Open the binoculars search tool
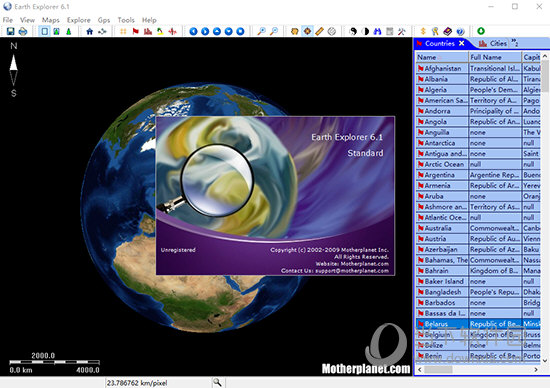The image size is (550, 388). (x=377, y=32)
